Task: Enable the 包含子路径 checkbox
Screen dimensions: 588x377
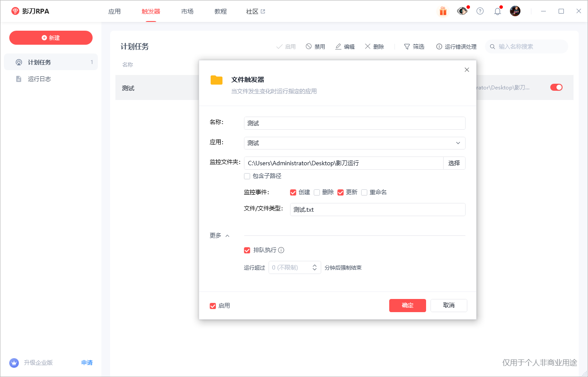Action: pos(247,176)
